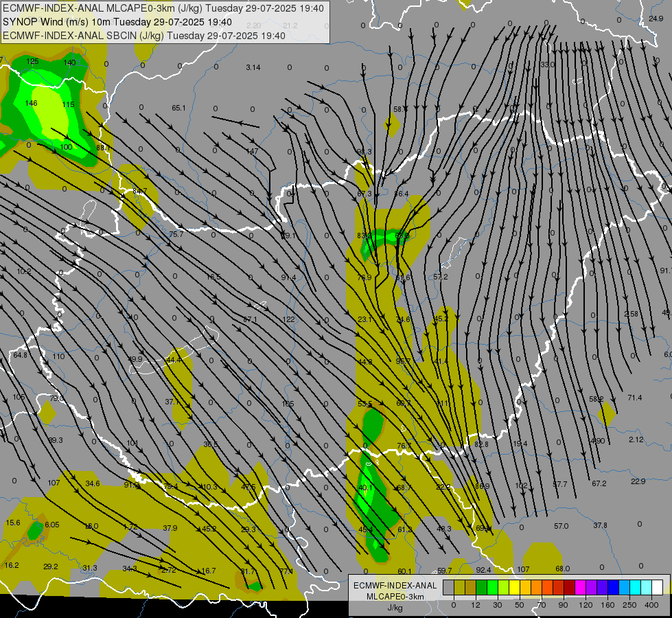The image size is (672, 618).
Task: Click legend tick label 30
Action: click(498, 605)
